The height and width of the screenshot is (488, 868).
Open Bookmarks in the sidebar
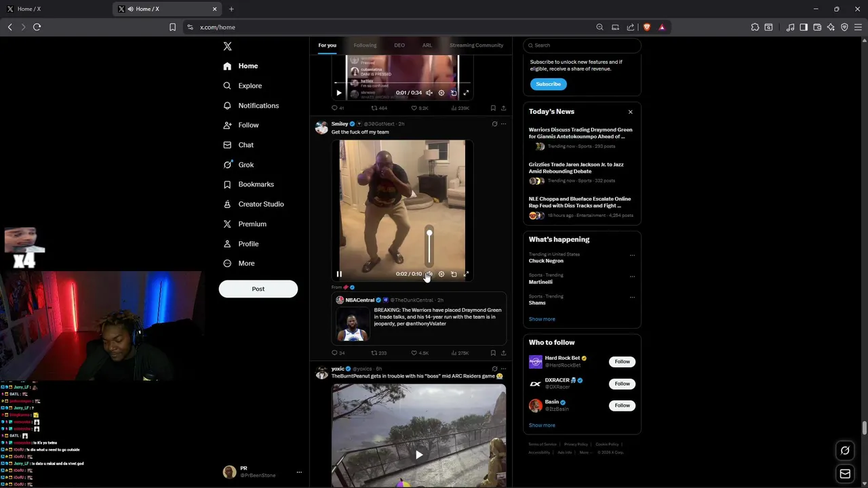click(x=248, y=184)
